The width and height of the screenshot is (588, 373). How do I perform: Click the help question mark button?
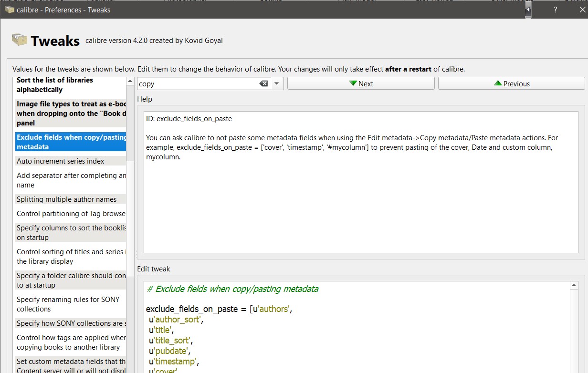pos(555,10)
